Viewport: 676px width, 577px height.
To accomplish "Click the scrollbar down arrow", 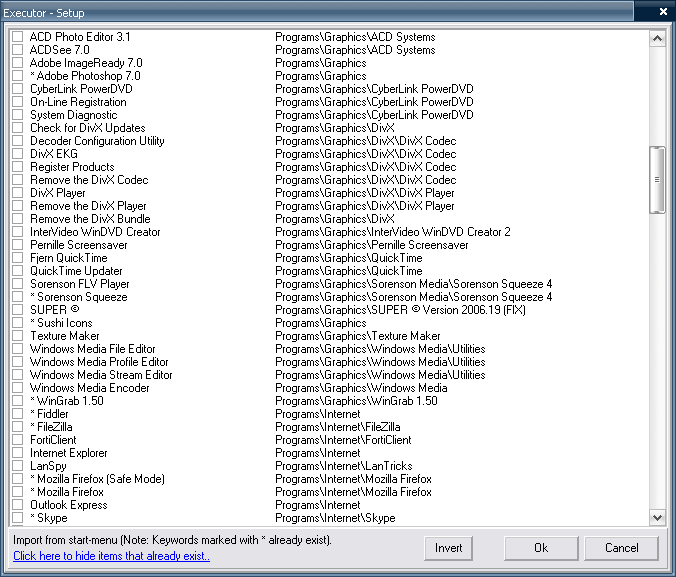I will click(657, 517).
